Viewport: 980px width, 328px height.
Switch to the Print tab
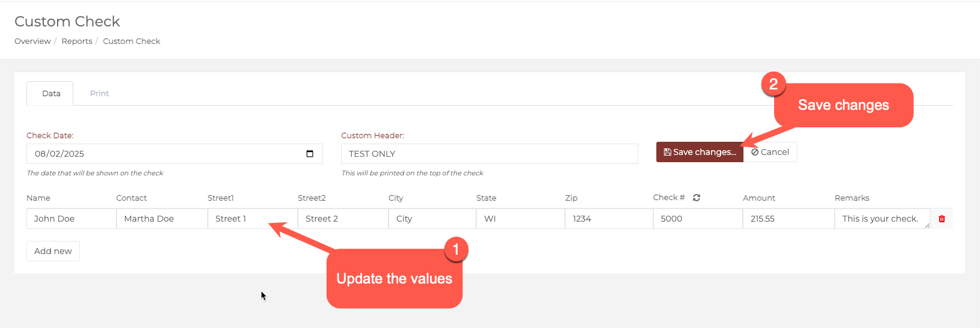pyautogui.click(x=100, y=94)
